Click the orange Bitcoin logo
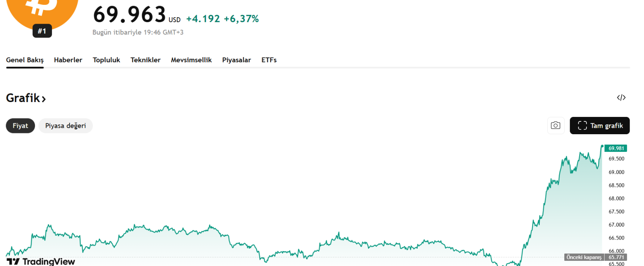The image size is (644, 266). click(x=42, y=10)
